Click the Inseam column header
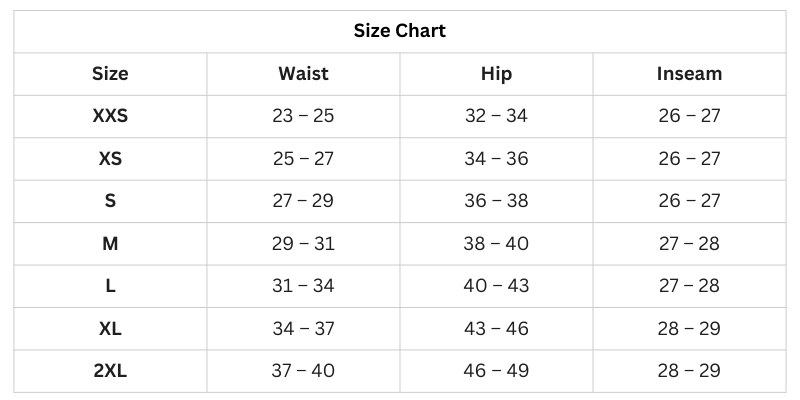 (x=689, y=74)
